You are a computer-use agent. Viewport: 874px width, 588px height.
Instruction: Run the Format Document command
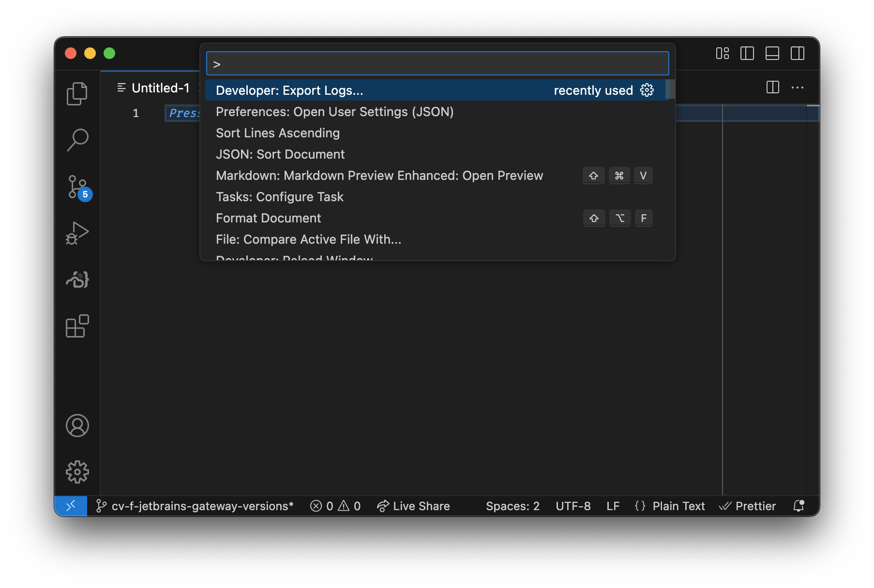coord(268,218)
